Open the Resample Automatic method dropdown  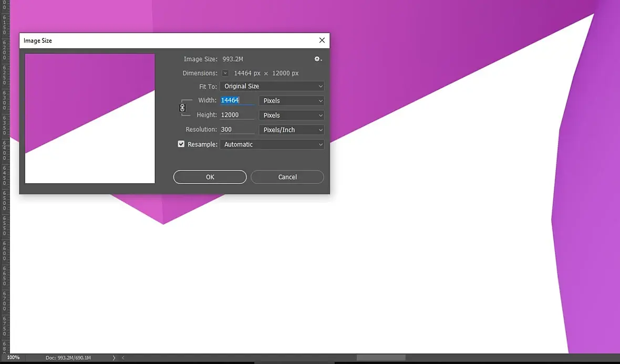click(x=272, y=144)
